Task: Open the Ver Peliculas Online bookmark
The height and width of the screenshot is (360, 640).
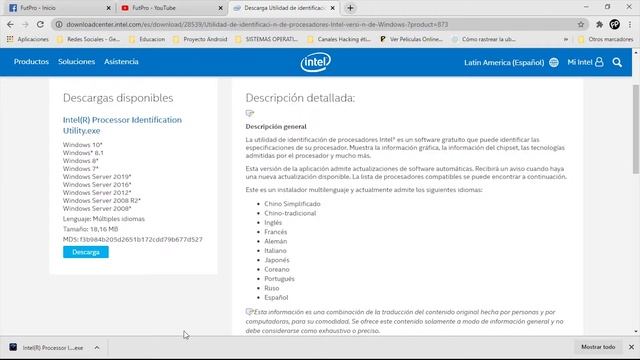Action: [411, 39]
